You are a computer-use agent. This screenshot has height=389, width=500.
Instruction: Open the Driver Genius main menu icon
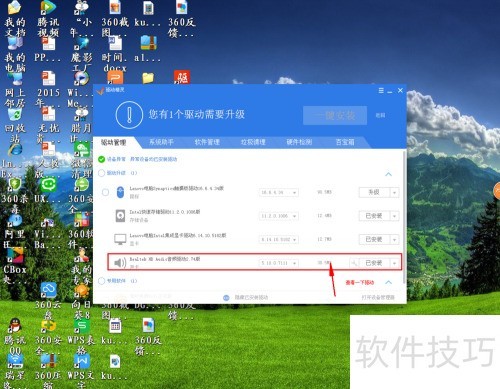381,91
